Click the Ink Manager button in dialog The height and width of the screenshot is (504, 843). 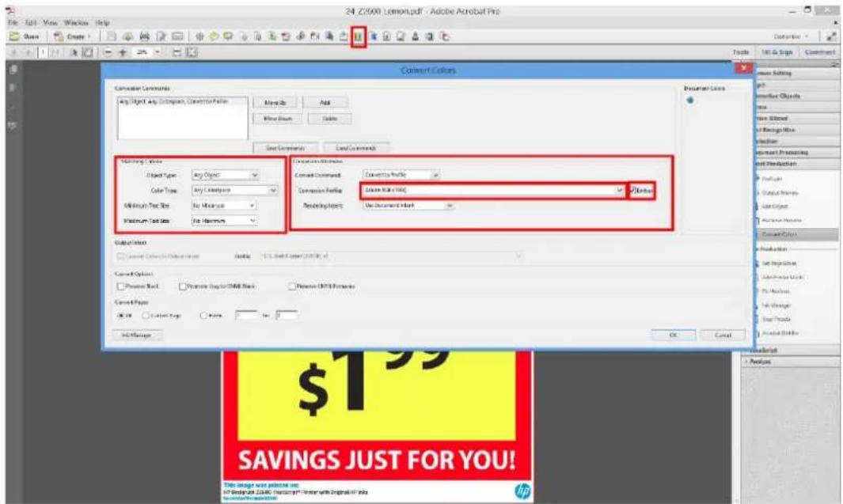pos(137,335)
